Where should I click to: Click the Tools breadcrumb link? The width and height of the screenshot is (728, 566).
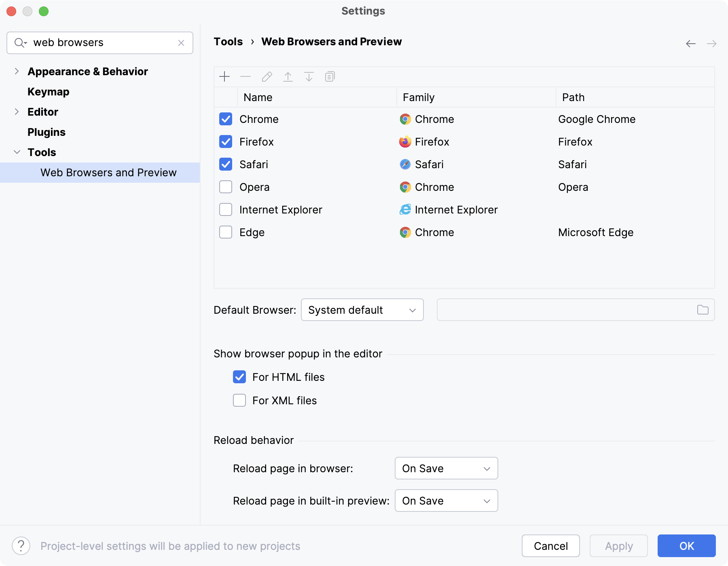tap(228, 41)
